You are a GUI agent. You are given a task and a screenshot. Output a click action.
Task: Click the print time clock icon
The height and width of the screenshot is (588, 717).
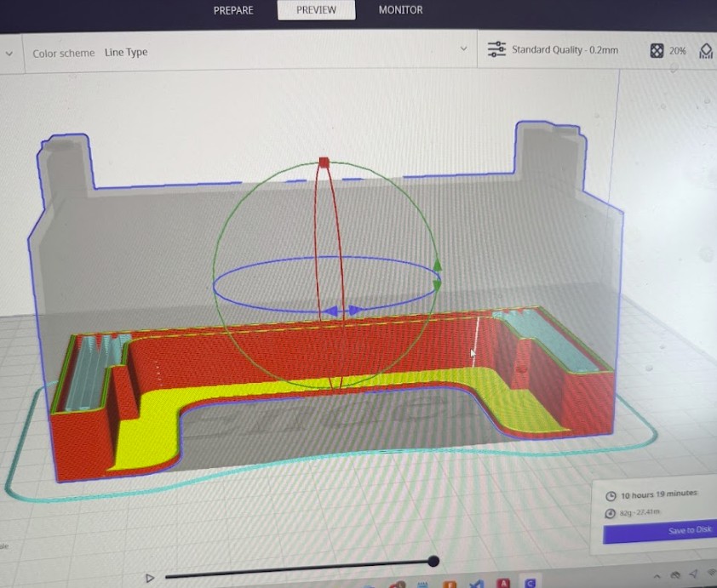click(x=611, y=496)
